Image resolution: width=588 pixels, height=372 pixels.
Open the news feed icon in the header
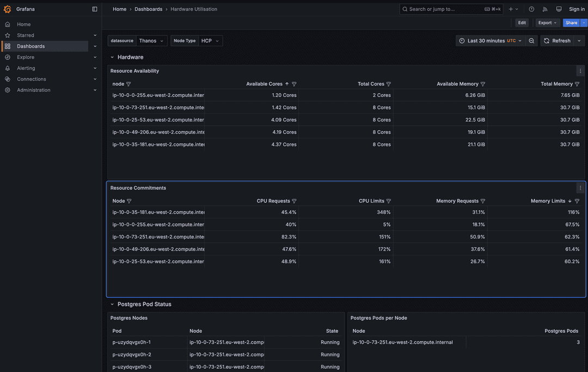[x=544, y=9]
